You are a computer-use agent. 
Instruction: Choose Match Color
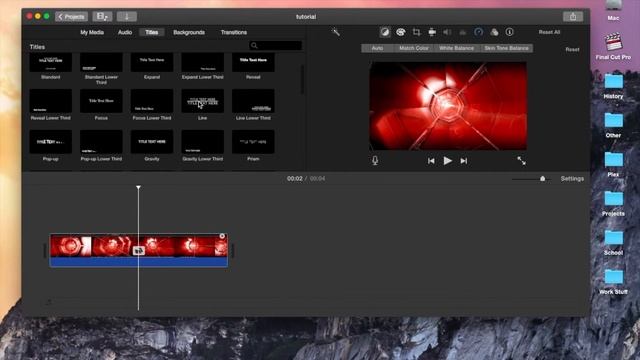(x=414, y=48)
